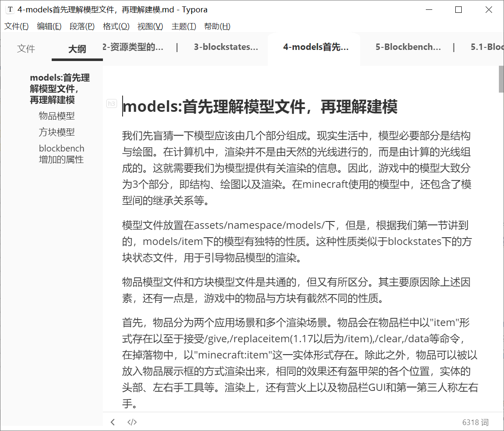Open the 主题(T) menu
The height and width of the screenshot is (431, 504).
click(184, 26)
